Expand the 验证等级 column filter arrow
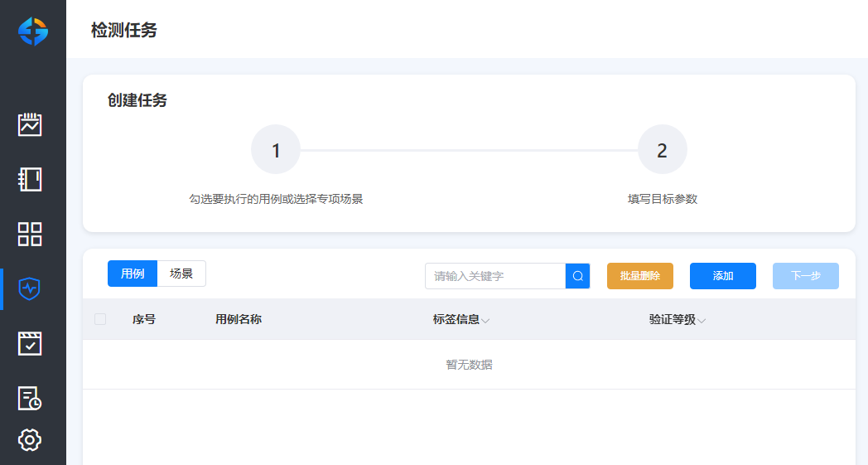The image size is (868, 465). (702, 320)
